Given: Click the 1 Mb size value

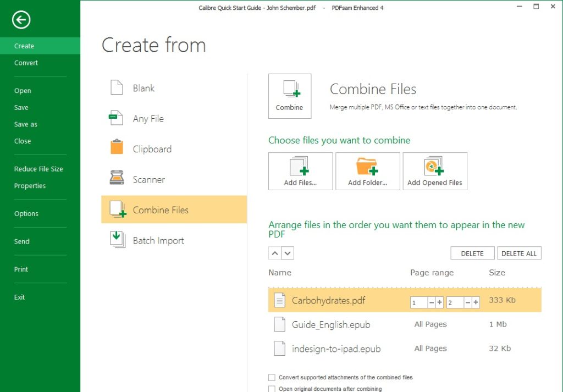Looking at the screenshot, I should (x=498, y=324).
